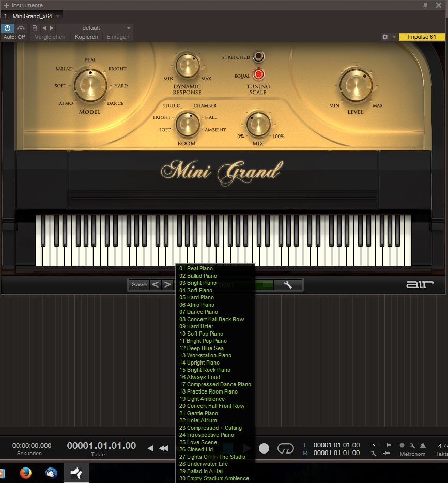Expand the dropdown arrow next to gear
The width and height of the screenshot is (448, 483).
point(394,37)
